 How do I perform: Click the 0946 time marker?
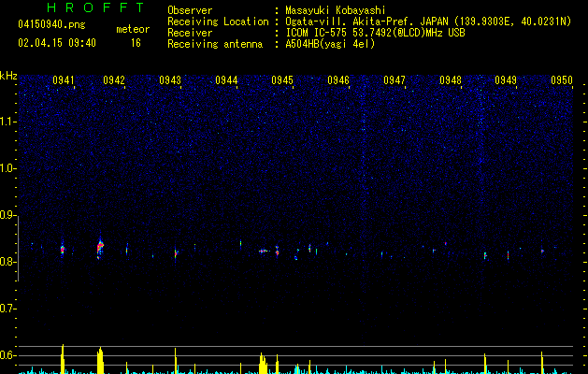pos(338,80)
